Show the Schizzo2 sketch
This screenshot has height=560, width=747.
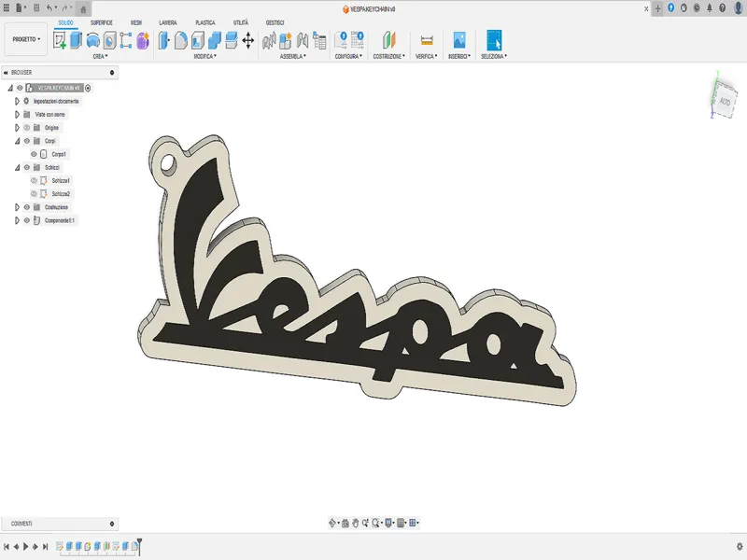[x=34, y=194]
